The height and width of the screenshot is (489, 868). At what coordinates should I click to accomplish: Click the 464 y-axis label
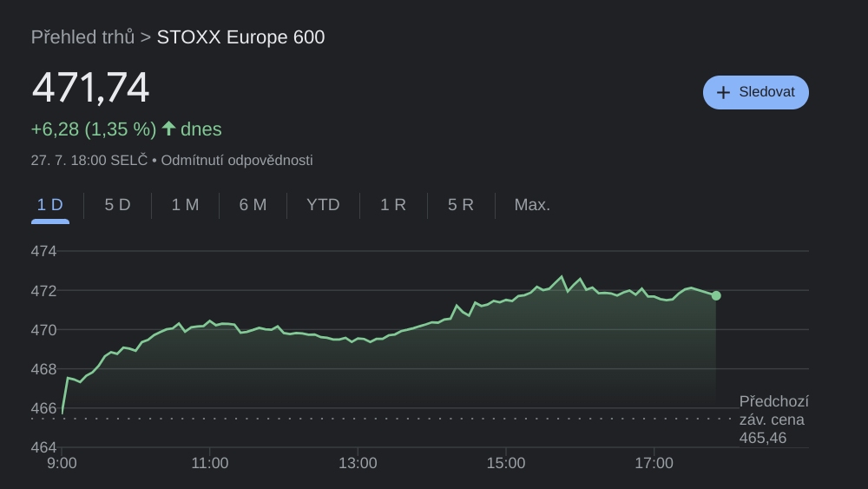pyautogui.click(x=43, y=447)
